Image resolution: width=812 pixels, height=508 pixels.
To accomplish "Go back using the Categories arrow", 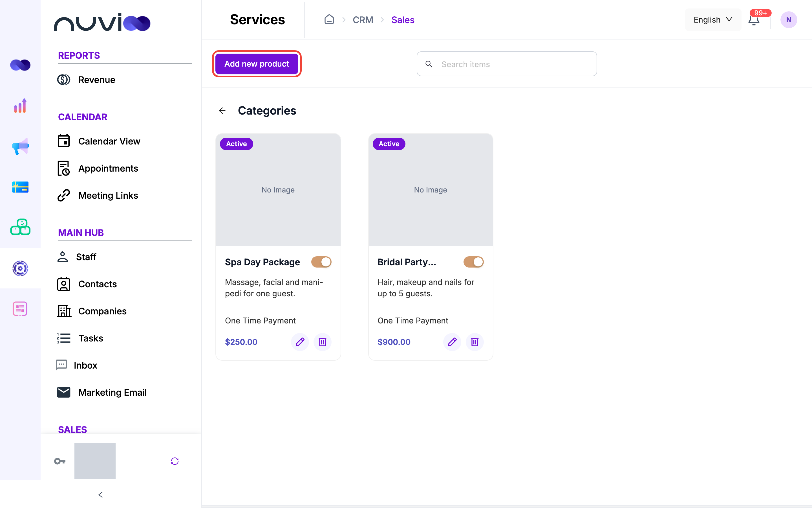I will point(222,111).
